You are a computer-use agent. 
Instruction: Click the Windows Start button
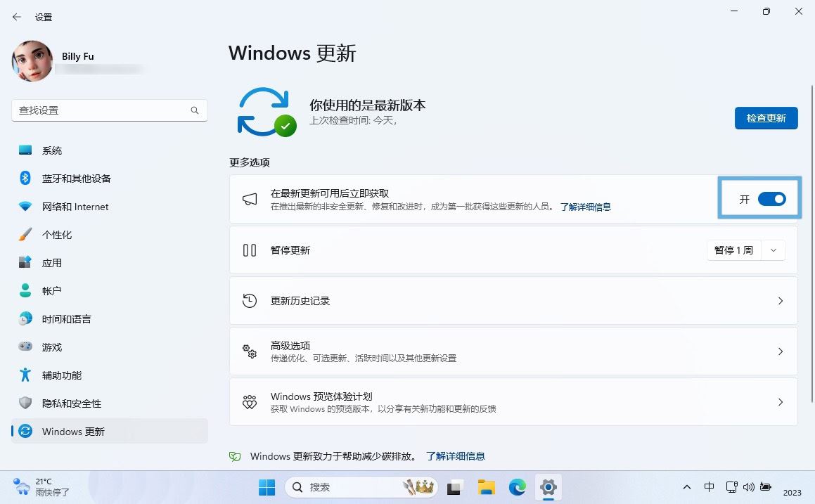point(267,487)
